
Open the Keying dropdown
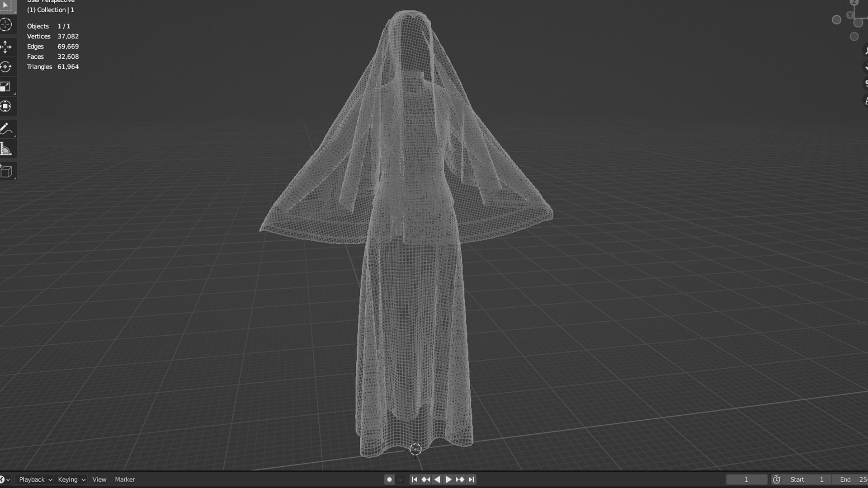(71, 479)
